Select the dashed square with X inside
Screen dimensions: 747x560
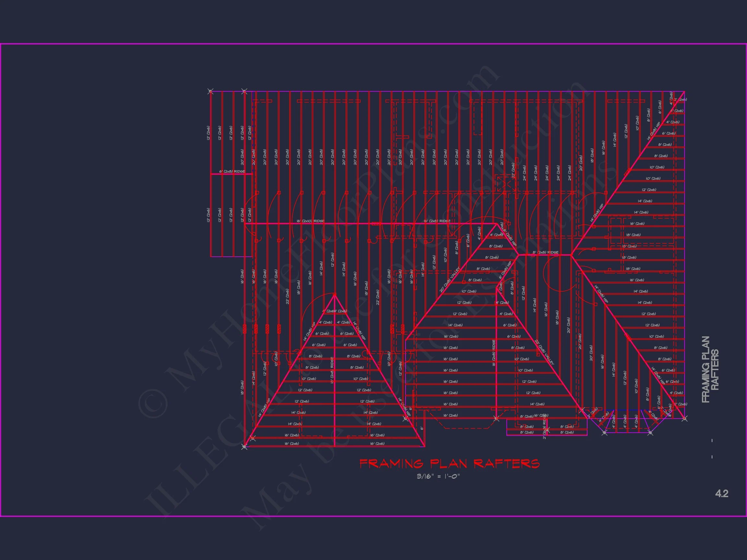[x=505, y=184]
